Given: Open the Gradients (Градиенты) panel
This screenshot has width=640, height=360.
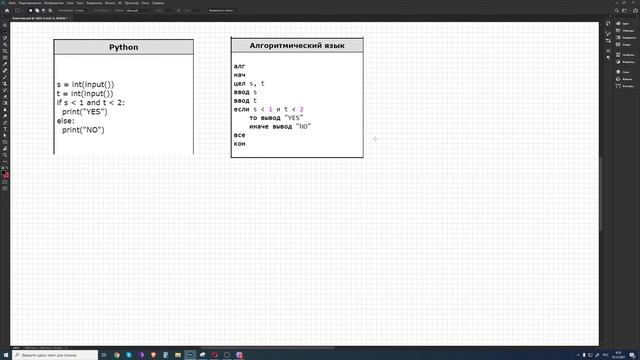Looking at the screenshot, I should (x=626, y=38).
